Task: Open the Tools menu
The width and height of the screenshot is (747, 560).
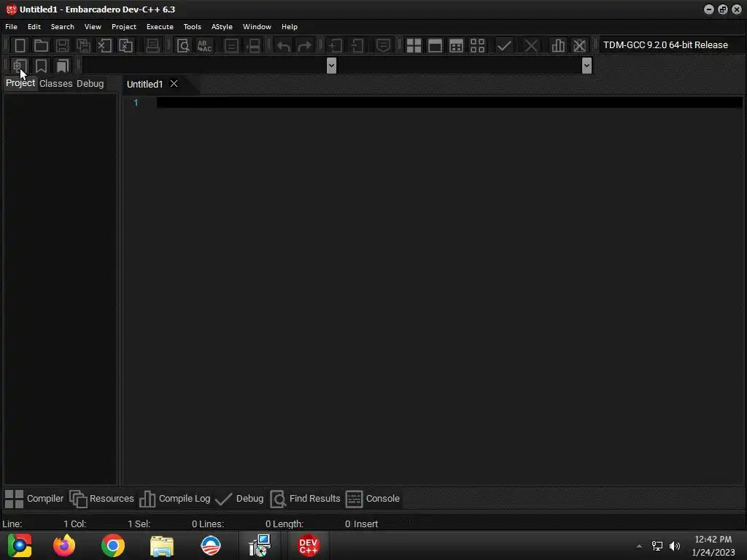Action: point(192,27)
